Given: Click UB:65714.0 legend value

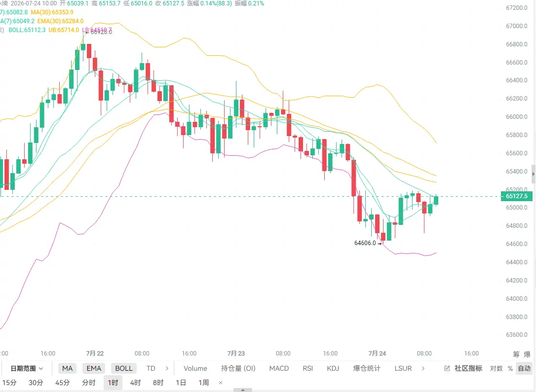Looking at the screenshot, I should coord(64,30).
